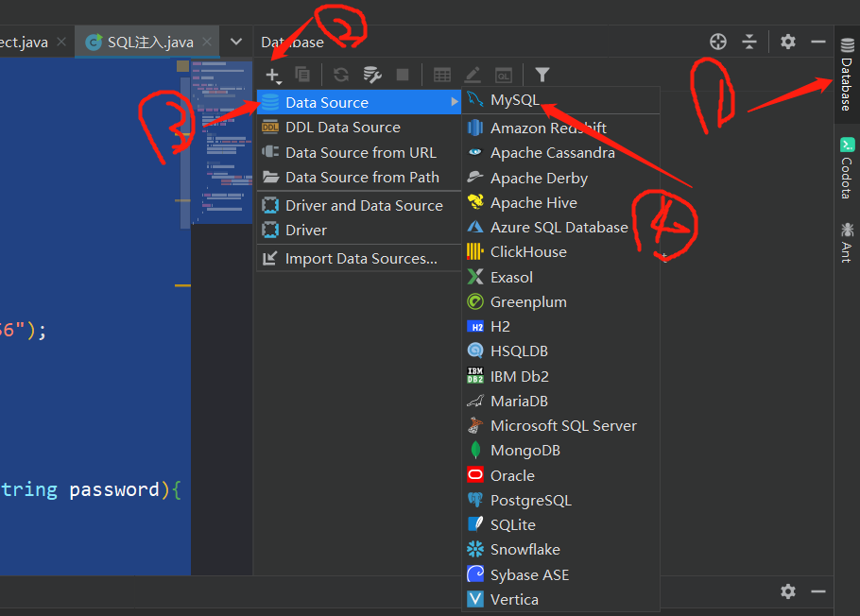Choose Apache Derby data source
860x616 pixels.
[560, 178]
